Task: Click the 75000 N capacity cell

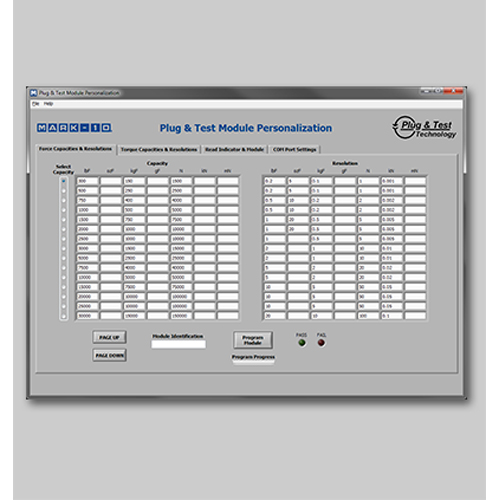Action: tap(181, 287)
